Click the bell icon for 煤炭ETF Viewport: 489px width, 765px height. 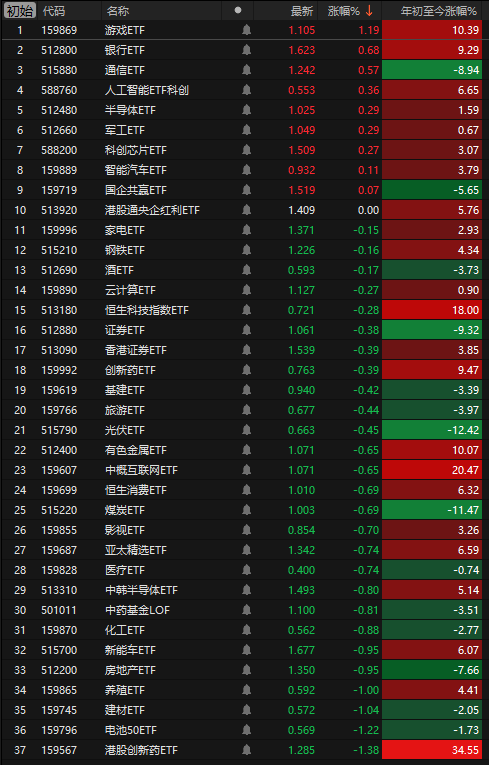246,510
